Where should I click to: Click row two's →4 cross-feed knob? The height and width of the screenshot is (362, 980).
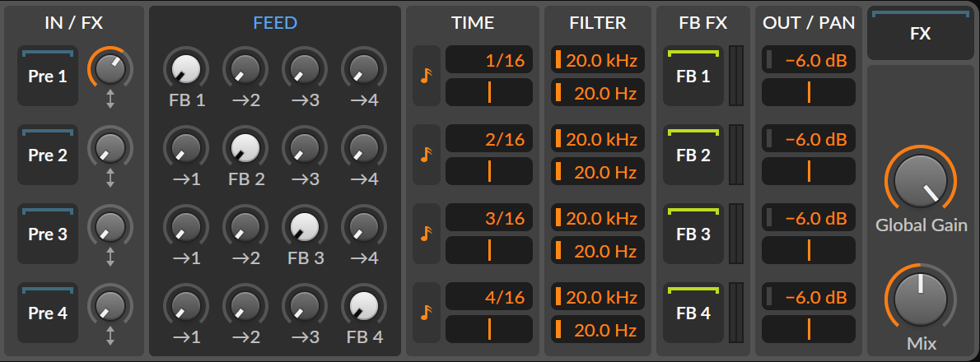click(x=364, y=148)
